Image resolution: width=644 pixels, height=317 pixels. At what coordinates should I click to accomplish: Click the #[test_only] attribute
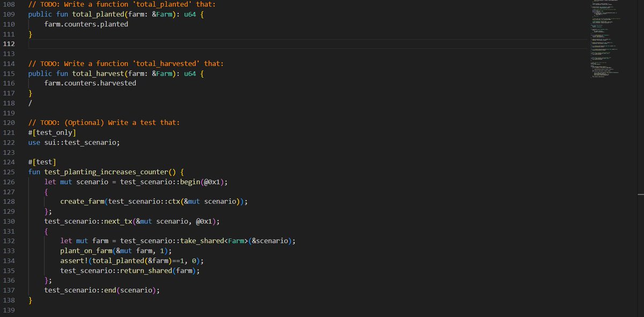52,132
